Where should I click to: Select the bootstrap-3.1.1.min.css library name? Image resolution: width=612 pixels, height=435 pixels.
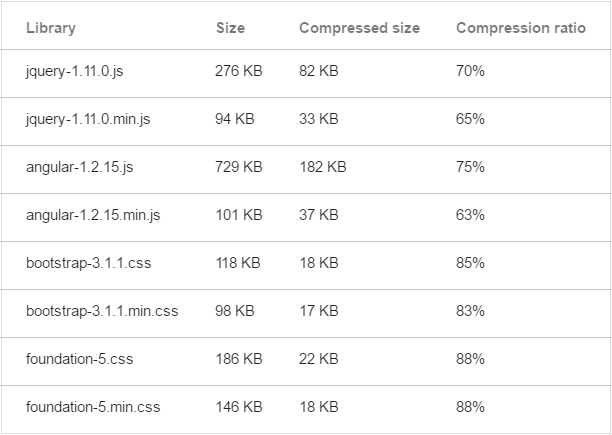pos(102,311)
